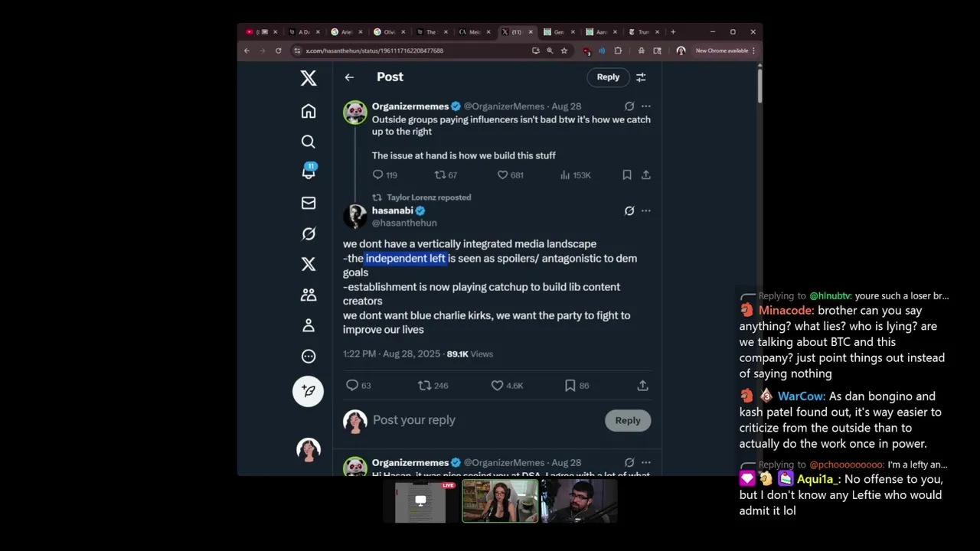
Task: Open Chrome profile avatar in toolbar
Action: click(x=681, y=51)
